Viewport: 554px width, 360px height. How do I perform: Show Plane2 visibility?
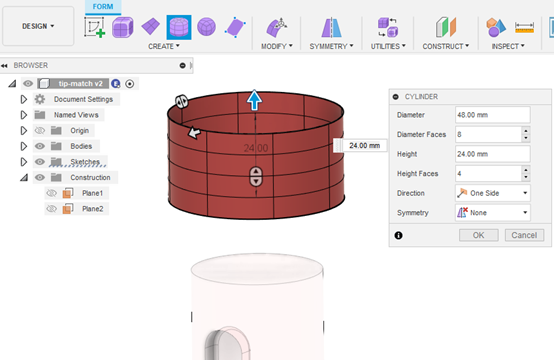pyautogui.click(x=52, y=209)
